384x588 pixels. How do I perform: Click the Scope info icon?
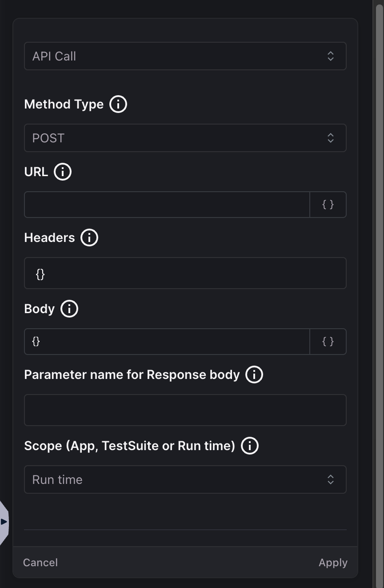point(249,446)
